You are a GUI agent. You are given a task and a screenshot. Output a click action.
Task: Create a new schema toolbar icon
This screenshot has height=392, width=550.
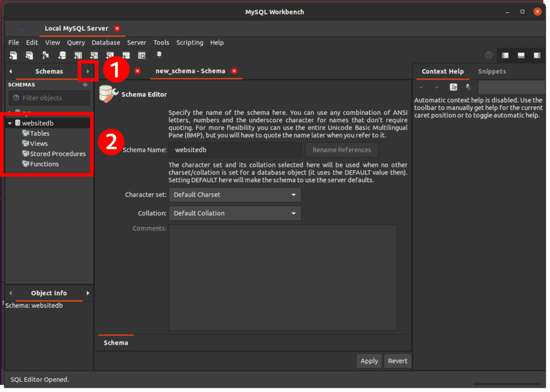[62, 55]
